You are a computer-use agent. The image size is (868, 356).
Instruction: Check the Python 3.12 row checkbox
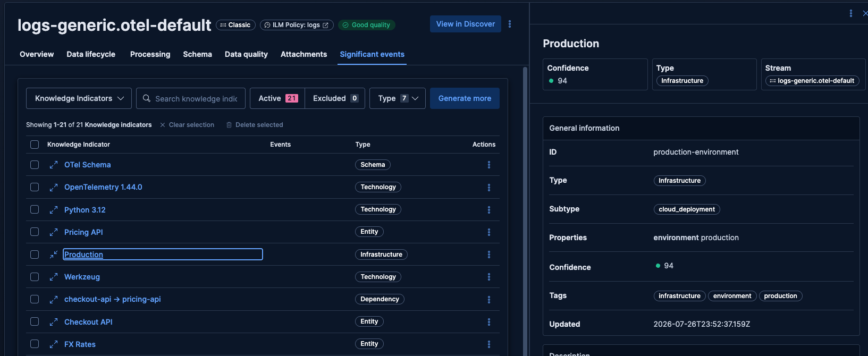[35, 209]
